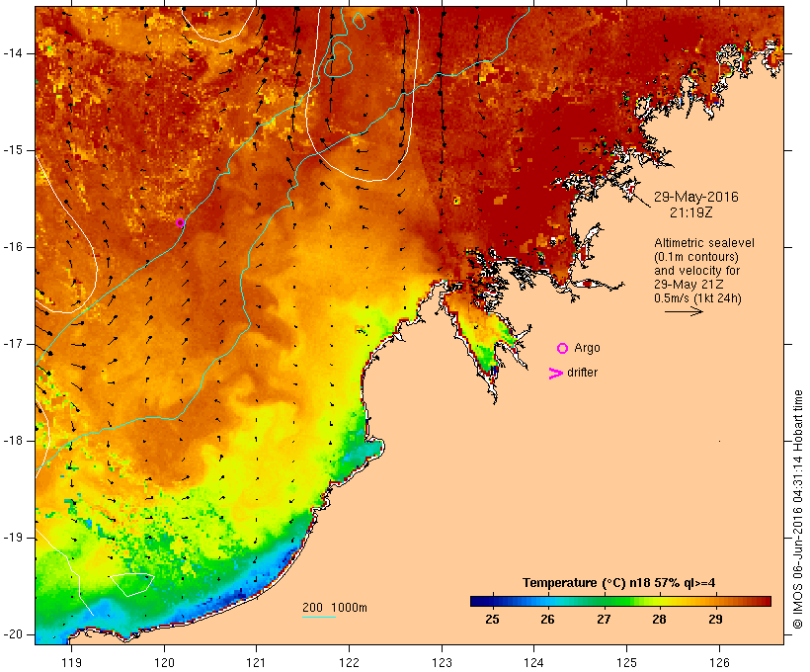Click the -20 latitude axis label
The height and width of the screenshot is (672, 810).
click(13, 634)
